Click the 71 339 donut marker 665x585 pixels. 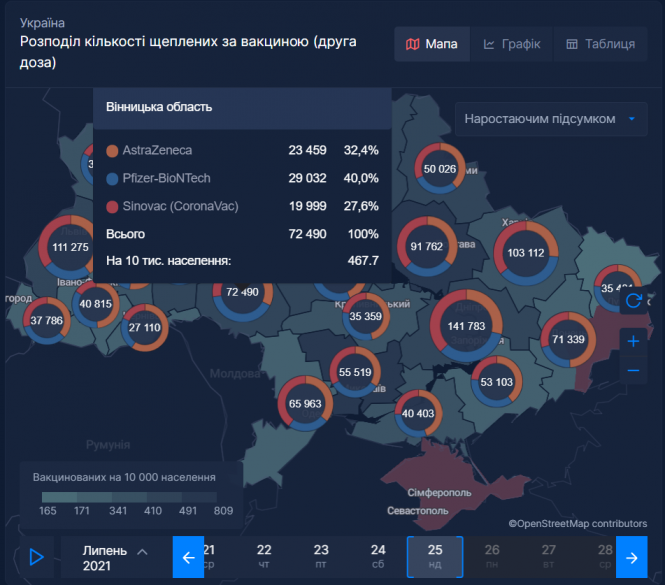click(x=568, y=339)
